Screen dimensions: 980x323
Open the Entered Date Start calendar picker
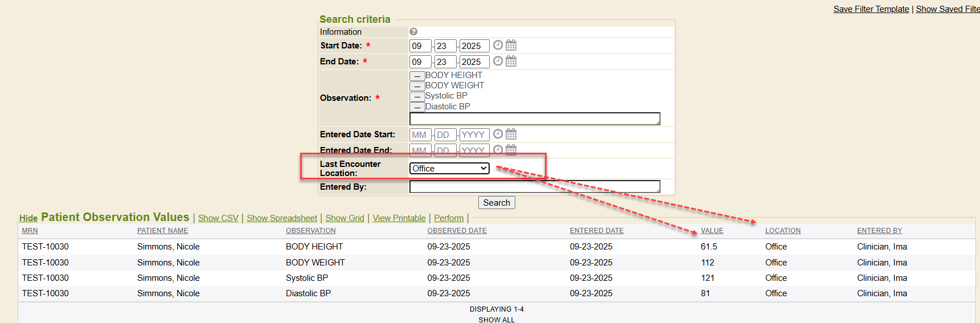click(x=511, y=134)
